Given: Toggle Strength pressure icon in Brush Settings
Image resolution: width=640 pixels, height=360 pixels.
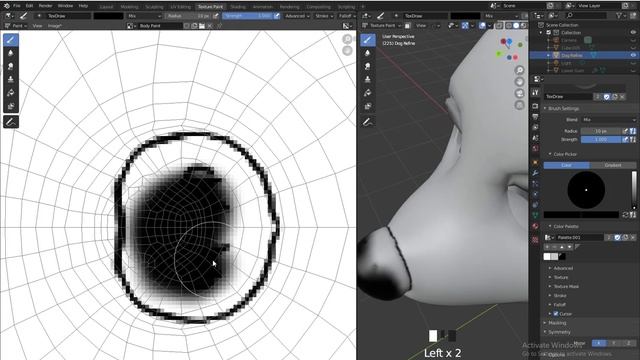Looking at the screenshot, I should click(x=625, y=140).
